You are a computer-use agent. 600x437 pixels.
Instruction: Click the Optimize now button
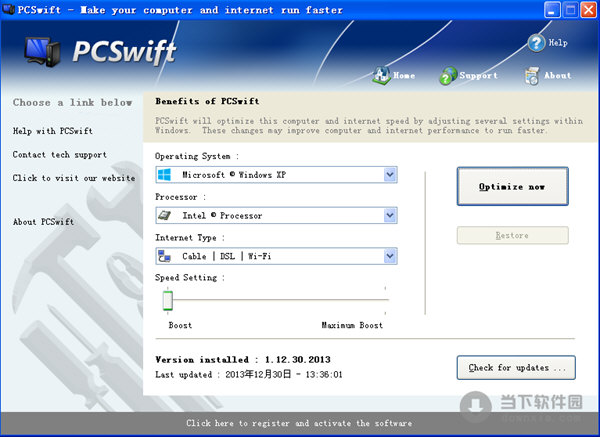pos(512,186)
